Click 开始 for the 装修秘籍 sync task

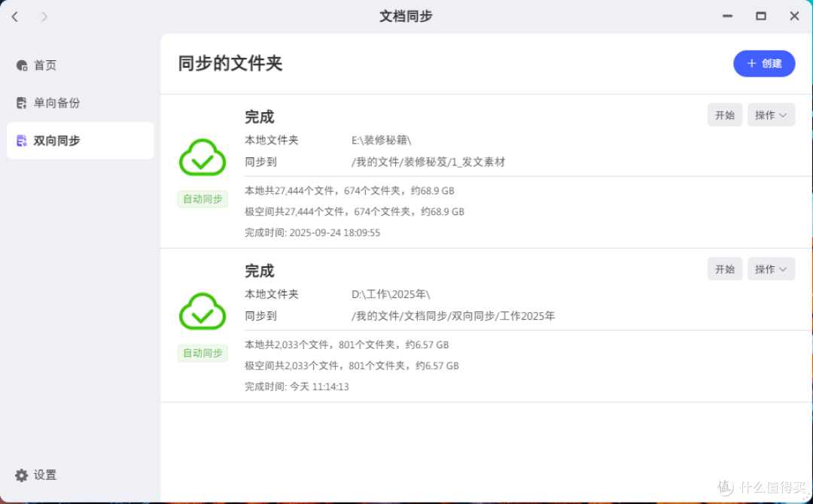click(724, 114)
